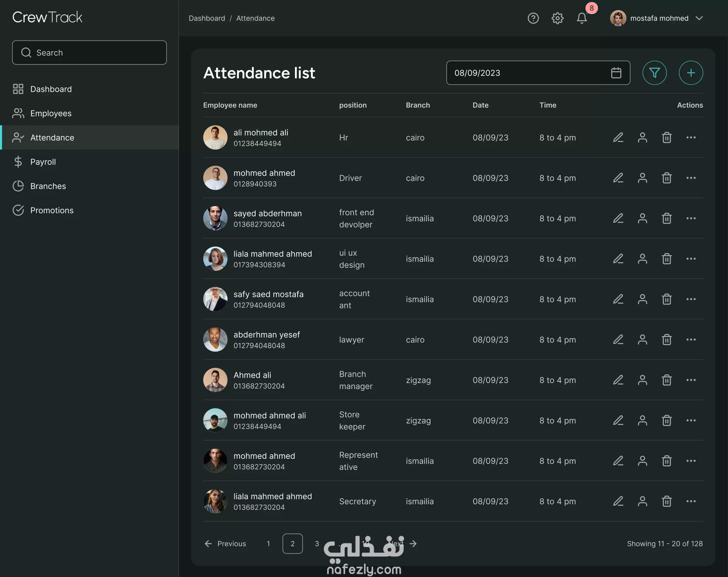Open notifications bell with 8 badge
The image size is (728, 577).
(582, 18)
